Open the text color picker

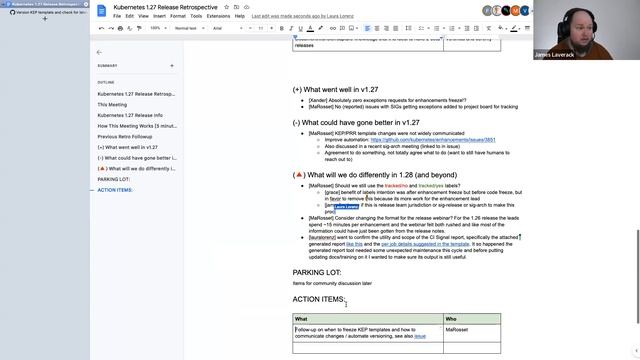tap(310, 28)
